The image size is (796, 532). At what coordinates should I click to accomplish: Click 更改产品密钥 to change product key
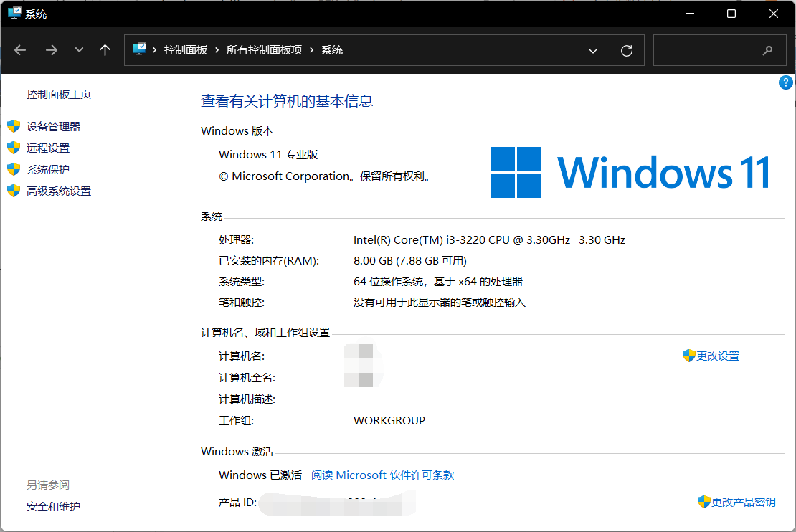click(741, 502)
